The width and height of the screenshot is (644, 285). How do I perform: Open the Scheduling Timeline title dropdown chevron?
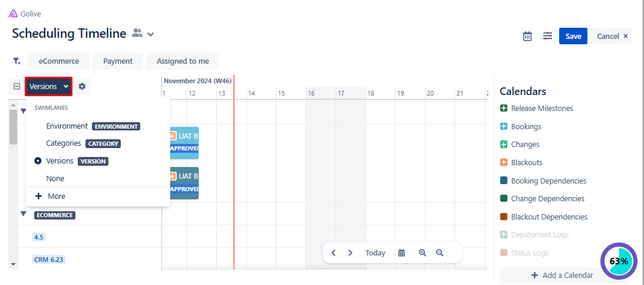pyautogui.click(x=150, y=34)
